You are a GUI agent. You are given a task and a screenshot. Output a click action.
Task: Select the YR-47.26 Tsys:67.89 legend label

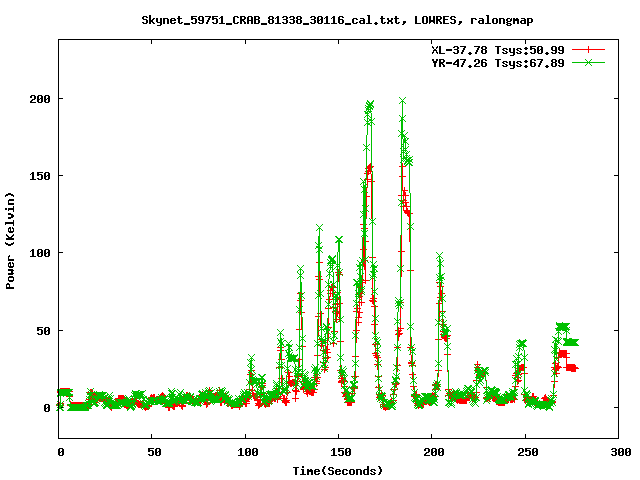coord(498,63)
